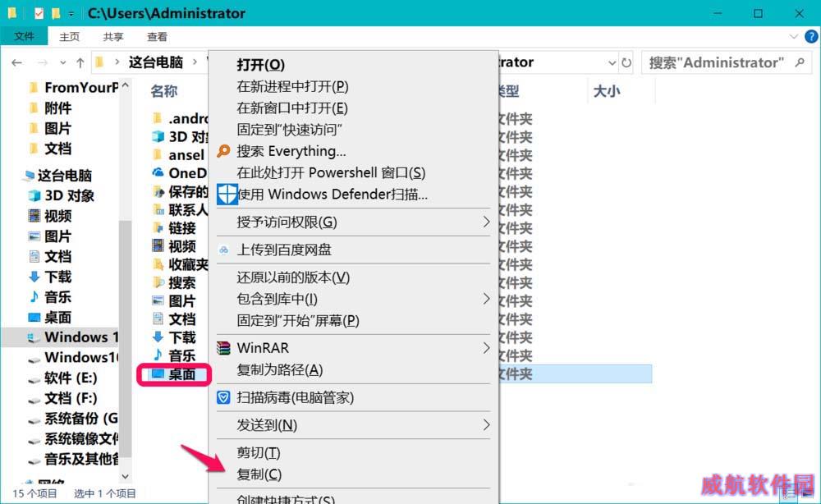The height and width of the screenshot is (504, 821).
Task: Click the 下载 arrow icon in sidebar
Action: pyautogui.click(x=34, y=277)
